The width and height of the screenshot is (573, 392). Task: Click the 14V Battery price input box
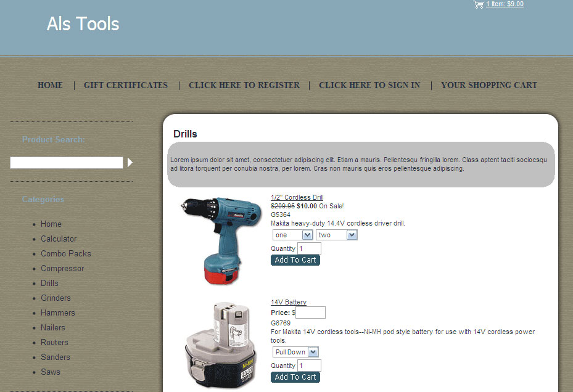[310, 312]
